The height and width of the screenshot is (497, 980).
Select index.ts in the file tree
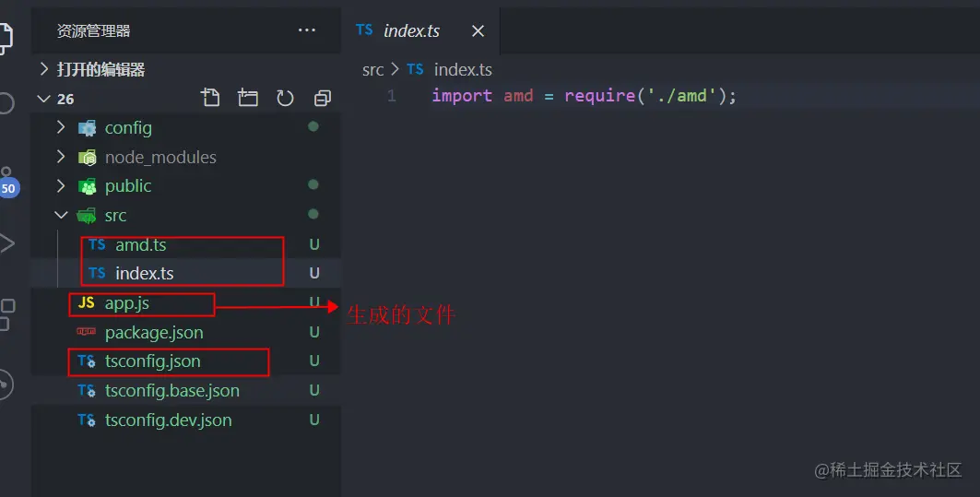pyautogui.click(x=145, y=273)
